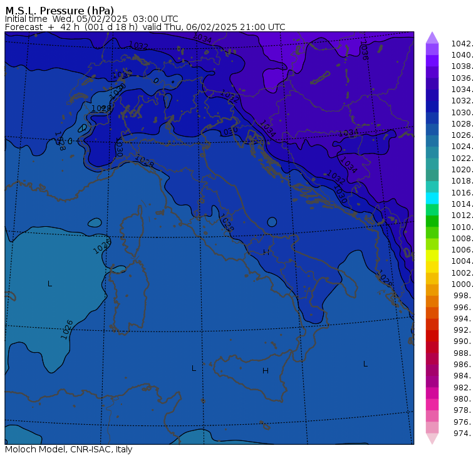
Task: Click the "984." legend value
Action: (x=463, y=376)
